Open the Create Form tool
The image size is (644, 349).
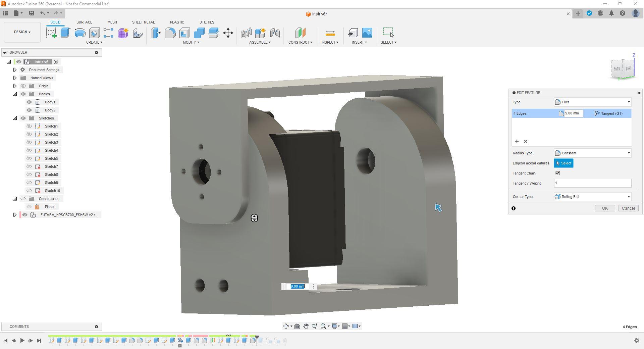(123, 33)
